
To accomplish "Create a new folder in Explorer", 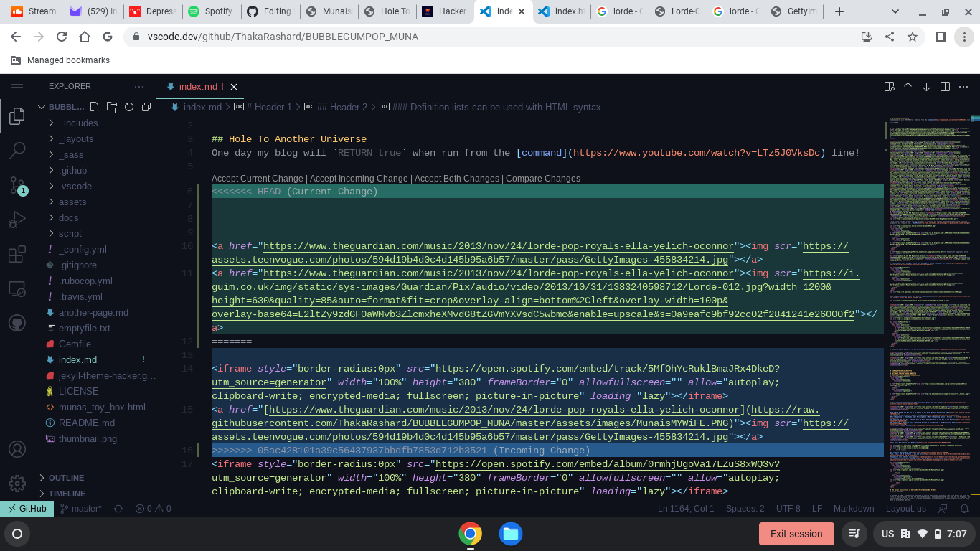I will pos(112,107).
